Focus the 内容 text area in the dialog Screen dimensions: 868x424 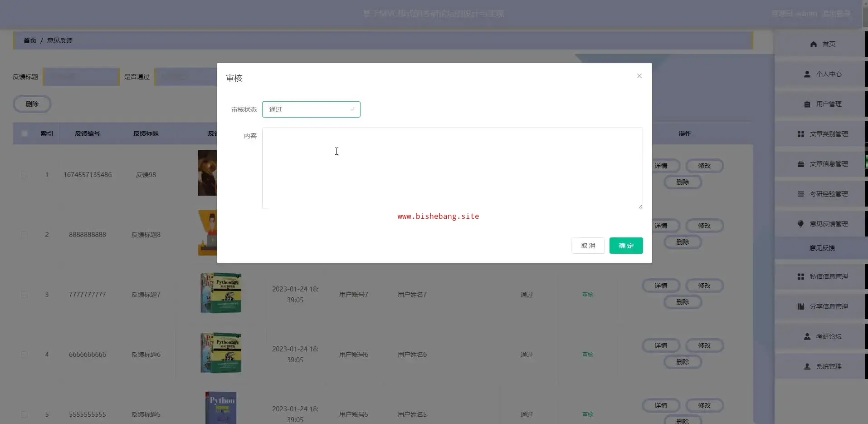pos(452,168)
